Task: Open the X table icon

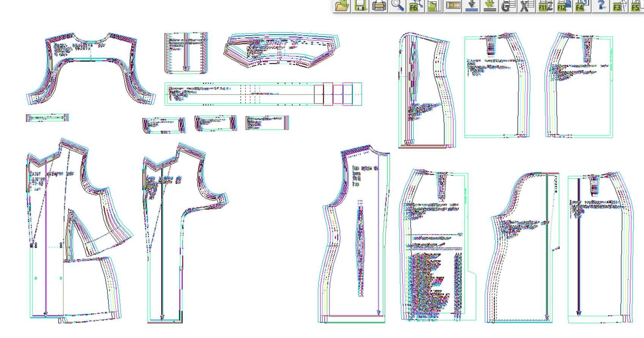Action: coord(526,6)
